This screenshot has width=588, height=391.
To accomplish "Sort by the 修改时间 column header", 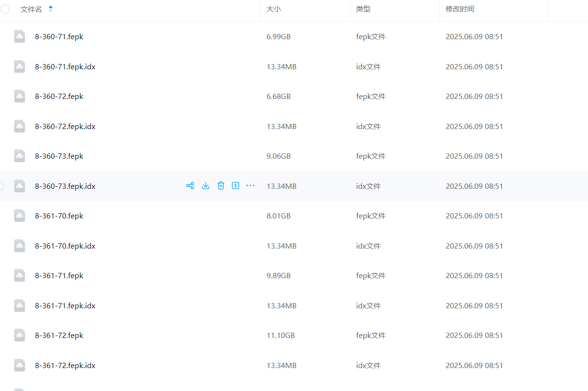I will tap(460, 9).
